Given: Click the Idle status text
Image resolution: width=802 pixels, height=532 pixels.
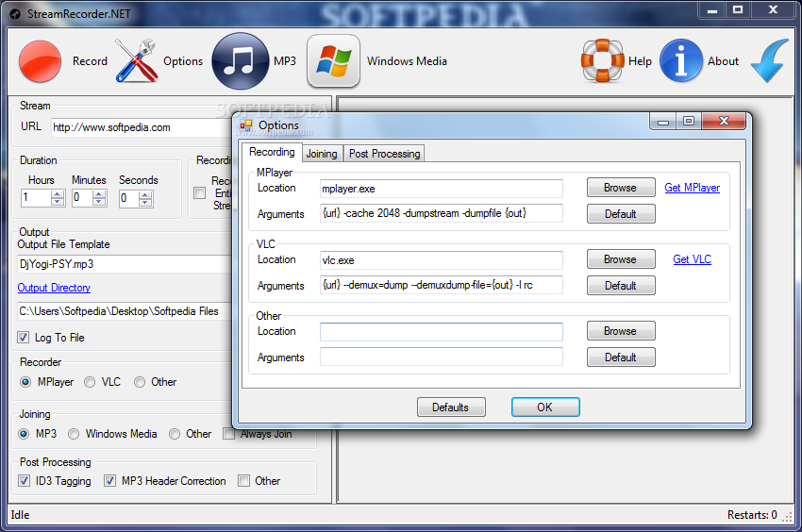Looking at the screenshot, I should tap(21, 515).
